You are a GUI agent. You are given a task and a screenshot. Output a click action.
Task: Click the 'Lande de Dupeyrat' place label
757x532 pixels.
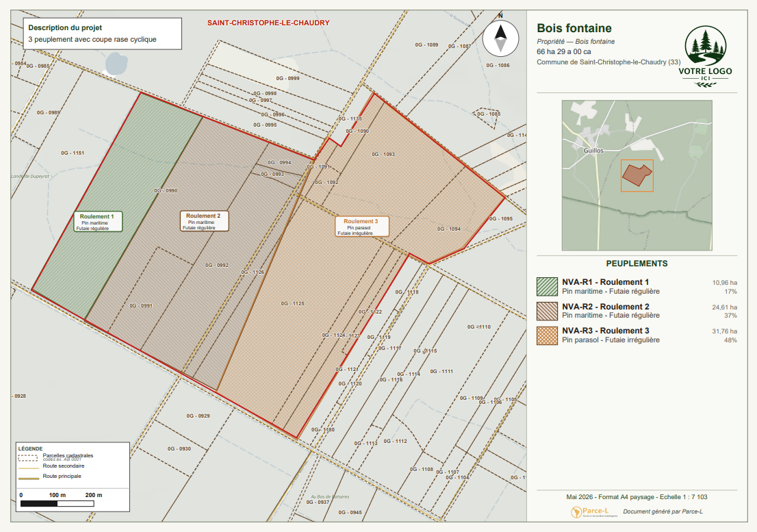pos(30,177)
